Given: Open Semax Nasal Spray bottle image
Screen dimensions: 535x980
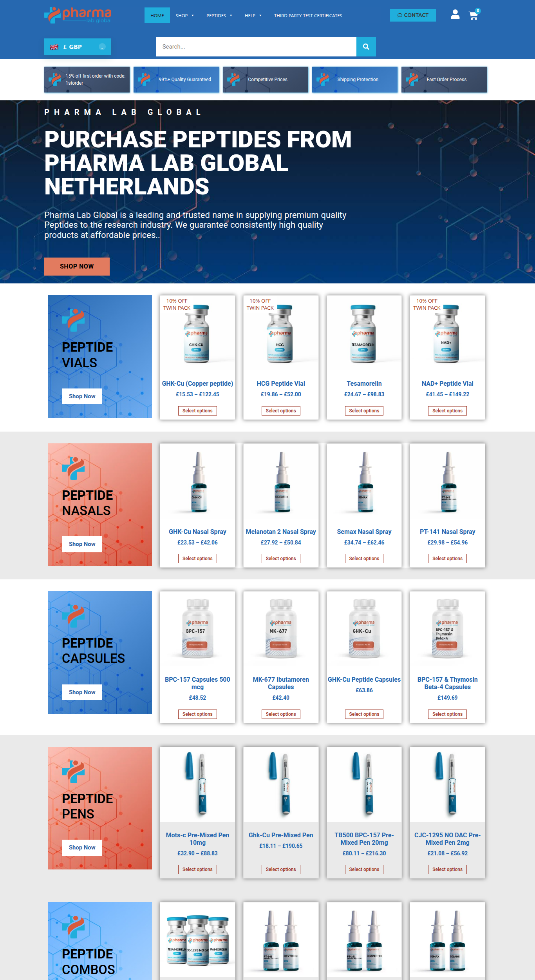Looking at the screenshot, I should click(x=364, y=481).
